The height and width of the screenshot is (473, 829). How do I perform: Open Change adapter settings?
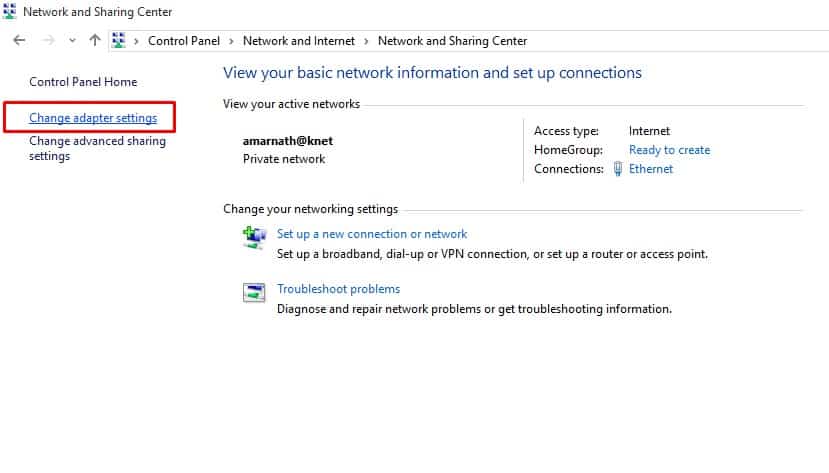(x=93, y=118)
